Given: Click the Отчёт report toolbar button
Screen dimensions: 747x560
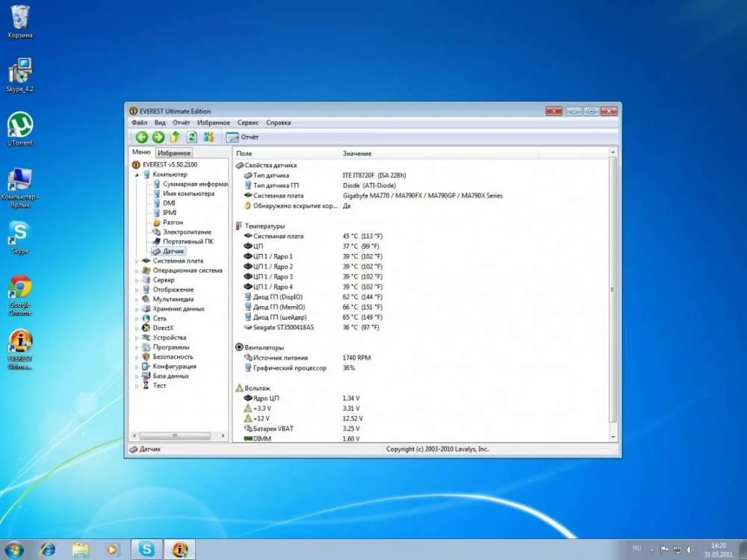Looking at the screenshot, I should point(242,137).
